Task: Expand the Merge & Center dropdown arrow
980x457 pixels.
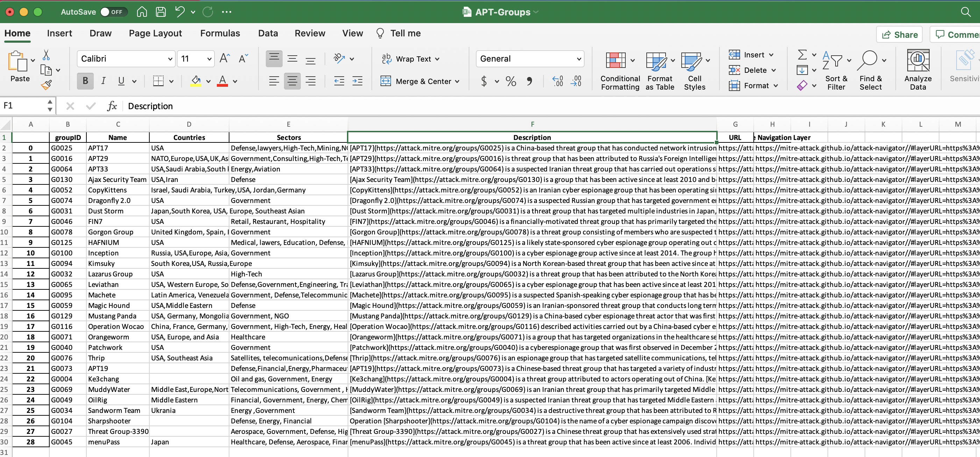Action: click(x=457, y=82)
